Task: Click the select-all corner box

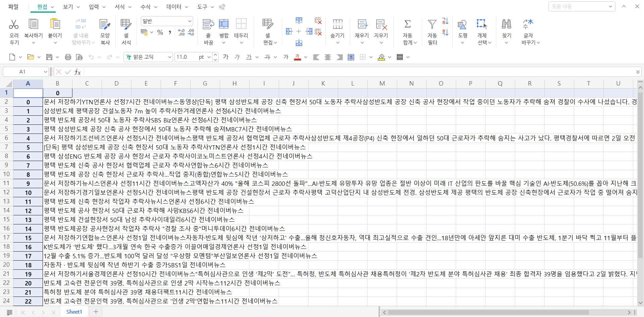Action: coord(6,84)
